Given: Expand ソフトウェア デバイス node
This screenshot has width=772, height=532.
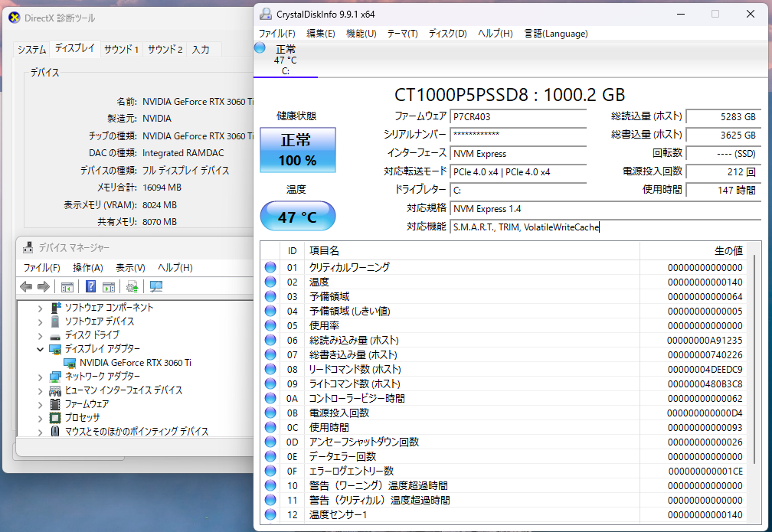Looking at the screenshot, I should click(x=41, y=322).
